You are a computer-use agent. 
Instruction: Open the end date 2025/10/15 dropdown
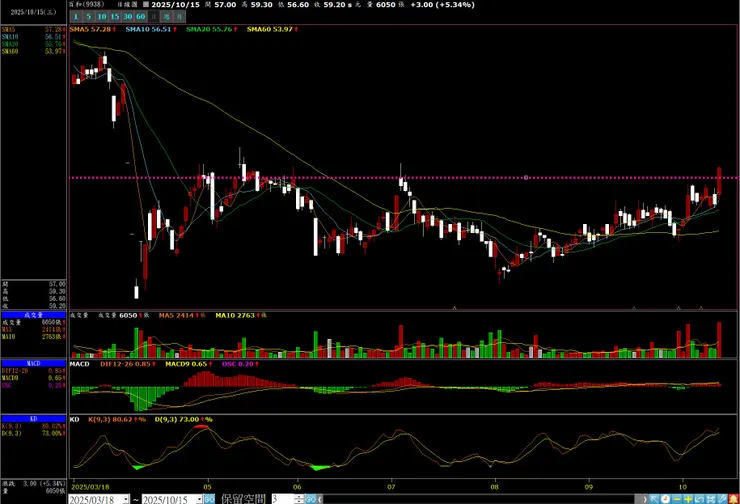(200, 499)
